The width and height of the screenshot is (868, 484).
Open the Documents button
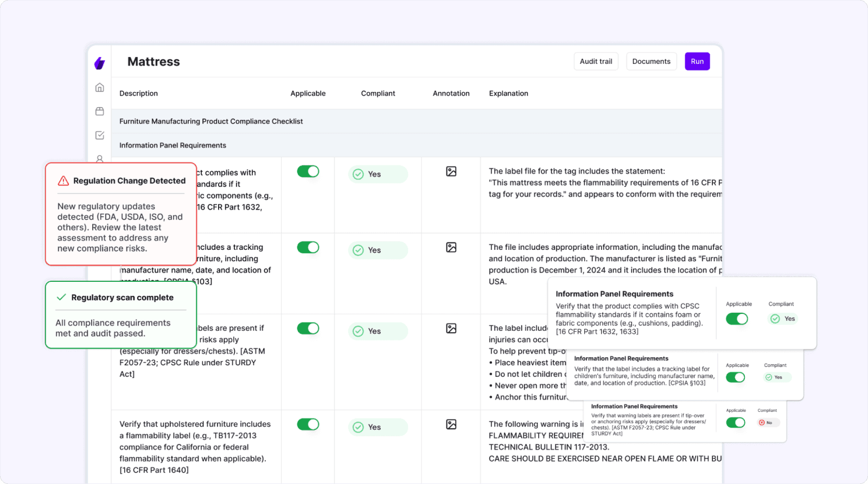coord(652,61)
